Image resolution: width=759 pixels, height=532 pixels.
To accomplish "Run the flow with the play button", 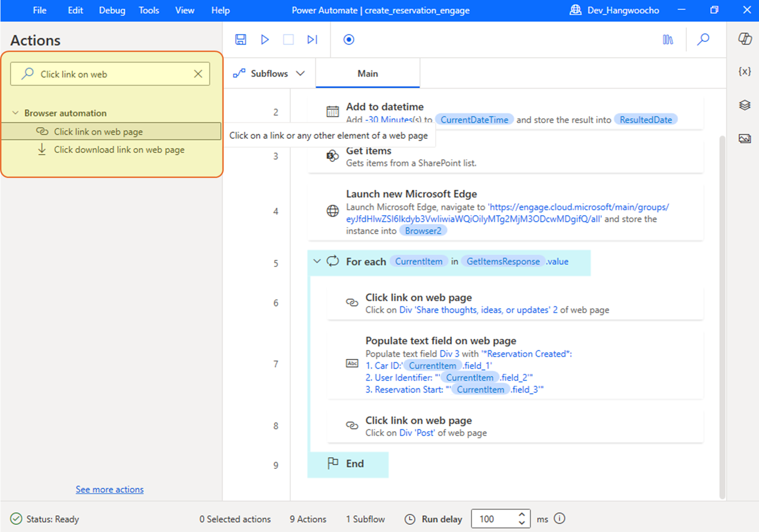I will click(265, 40).
